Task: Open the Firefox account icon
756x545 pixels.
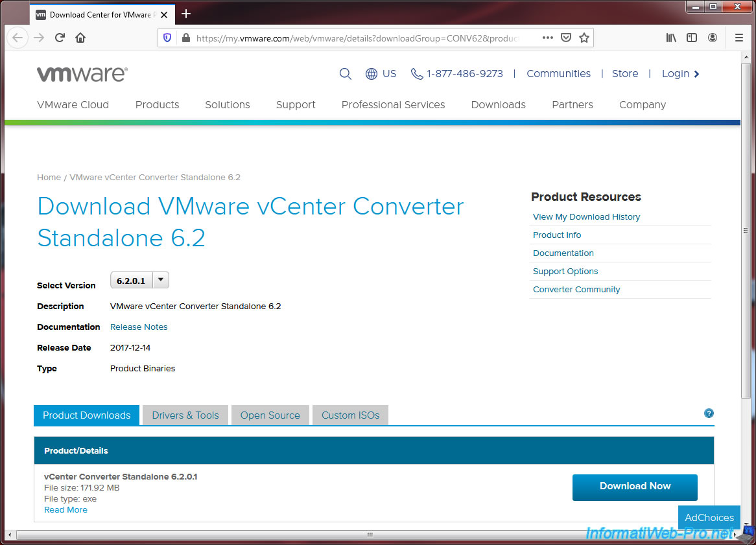Action: coord(713,38)
